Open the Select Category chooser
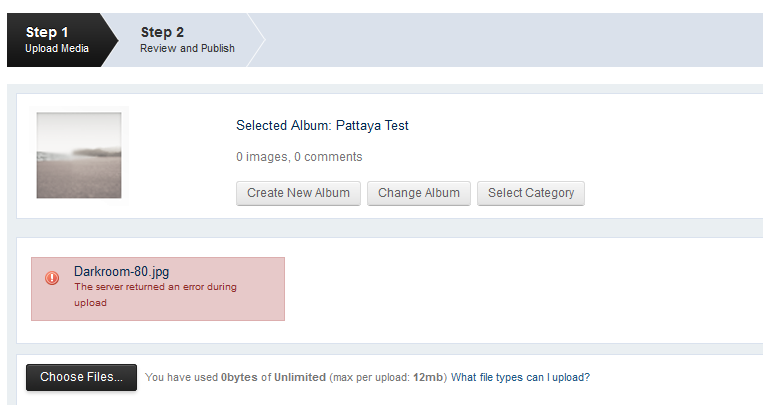This screenshot has height=405, width=763. pos(531,193)
